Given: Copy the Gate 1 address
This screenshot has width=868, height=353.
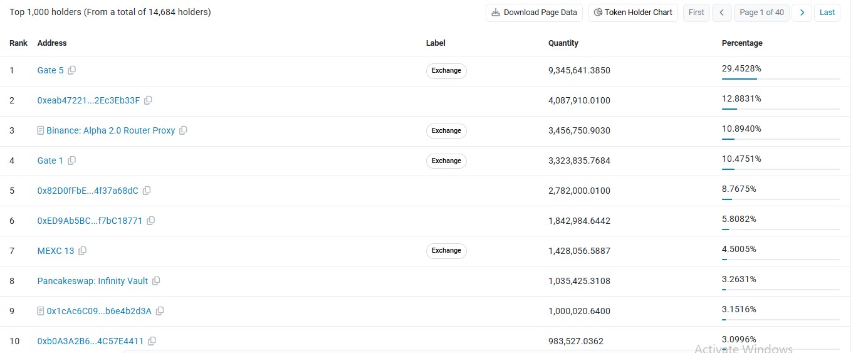Looking at the screenshot, I should point(71,161).
